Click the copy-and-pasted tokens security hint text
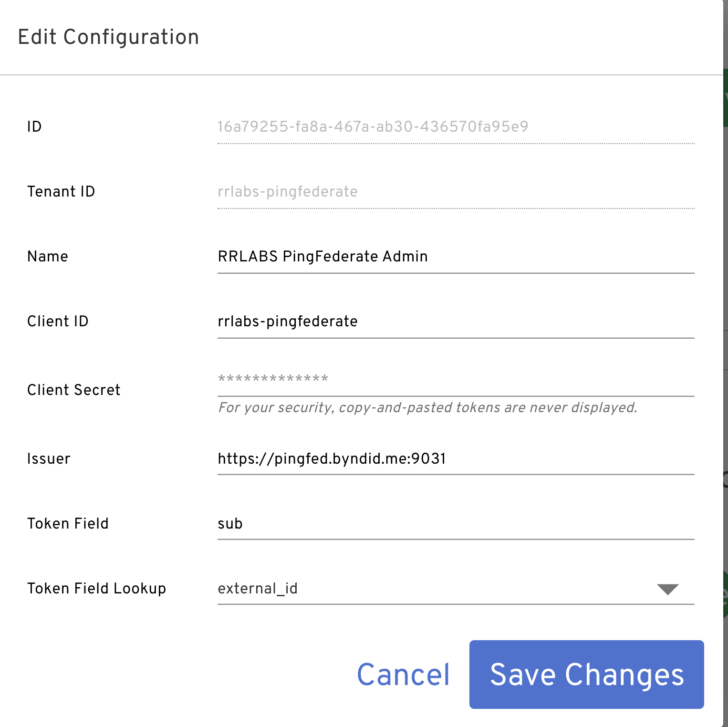 click(x=427, y=408)
